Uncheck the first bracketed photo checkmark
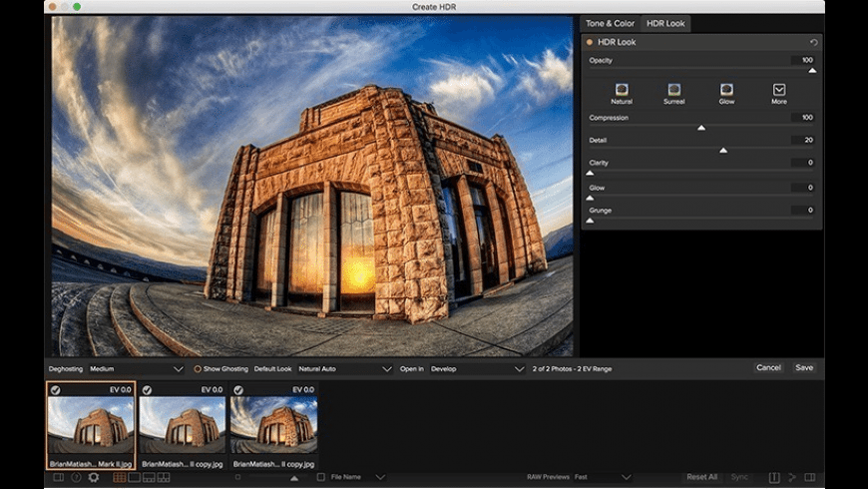 click(55, 390)
